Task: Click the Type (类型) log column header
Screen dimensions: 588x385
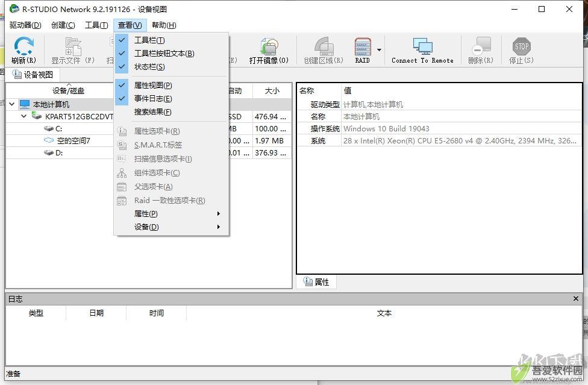Action: tap(36, 313)
